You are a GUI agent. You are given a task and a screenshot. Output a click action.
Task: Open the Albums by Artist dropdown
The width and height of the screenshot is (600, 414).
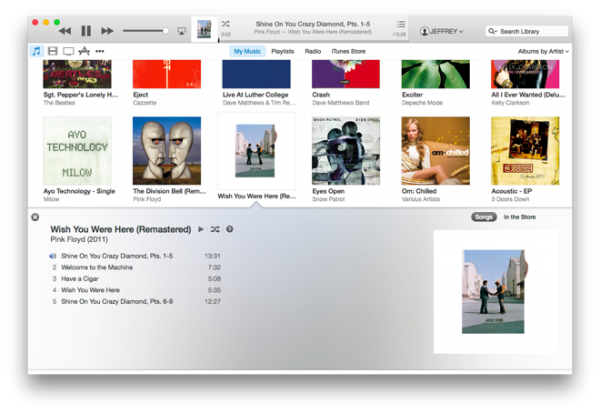[543, 51]
